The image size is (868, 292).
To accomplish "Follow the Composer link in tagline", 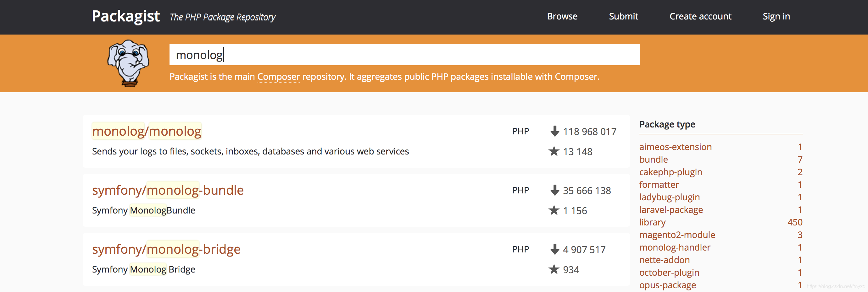I will tap(278, 77).
